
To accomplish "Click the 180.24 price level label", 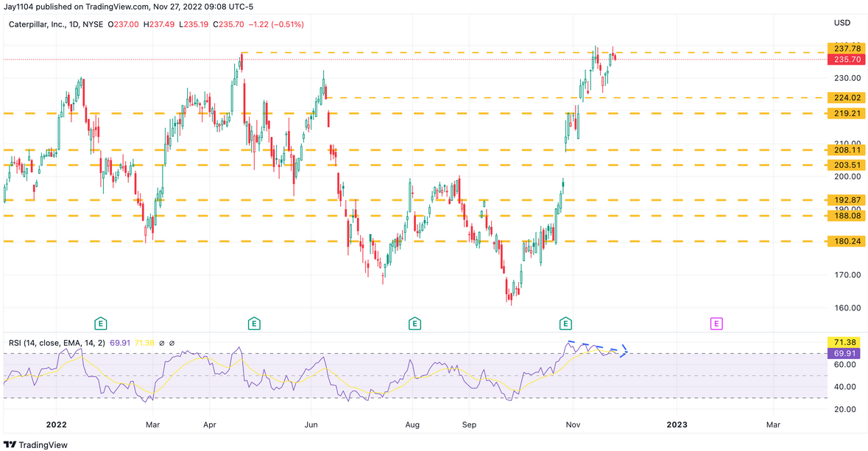I will pyautogui.click(x=847, y=241).
